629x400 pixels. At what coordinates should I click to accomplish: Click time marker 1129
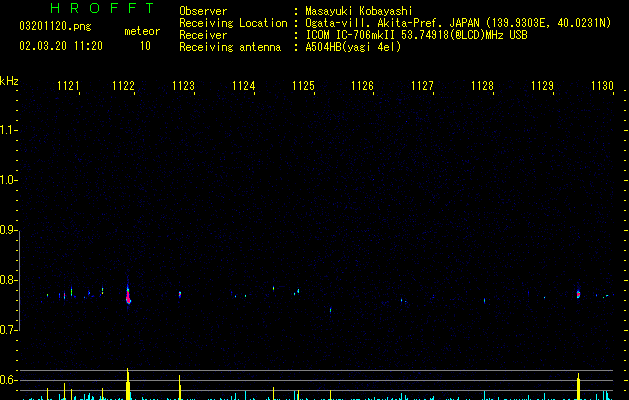tap(542, 86)
